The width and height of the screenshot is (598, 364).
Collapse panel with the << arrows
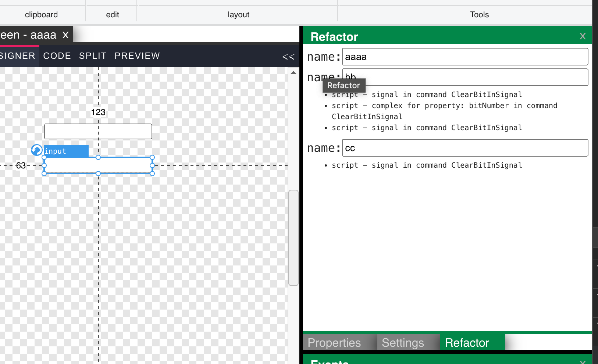288,57
